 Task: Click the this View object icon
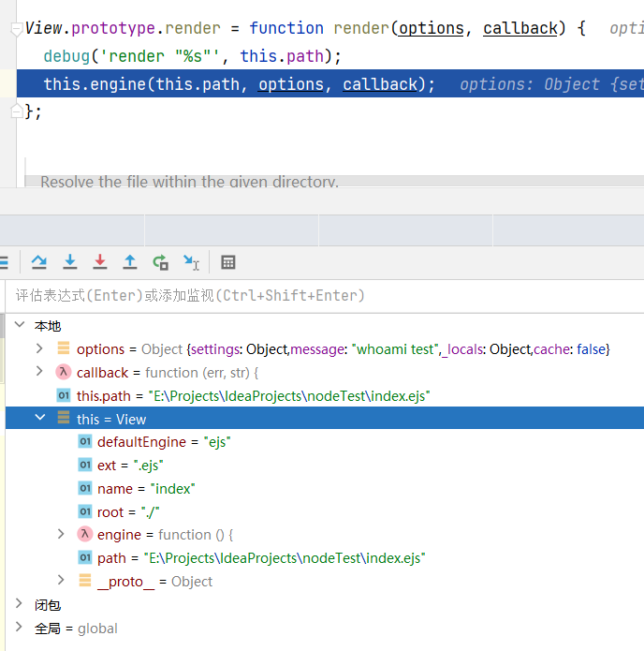tap(64, 418)
